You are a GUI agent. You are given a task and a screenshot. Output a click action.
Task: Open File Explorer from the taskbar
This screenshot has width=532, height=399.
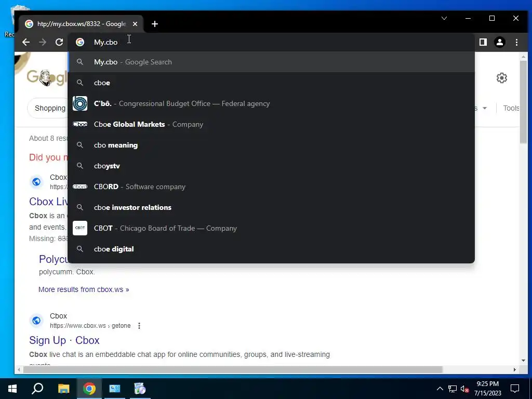(x=63, y=389)
